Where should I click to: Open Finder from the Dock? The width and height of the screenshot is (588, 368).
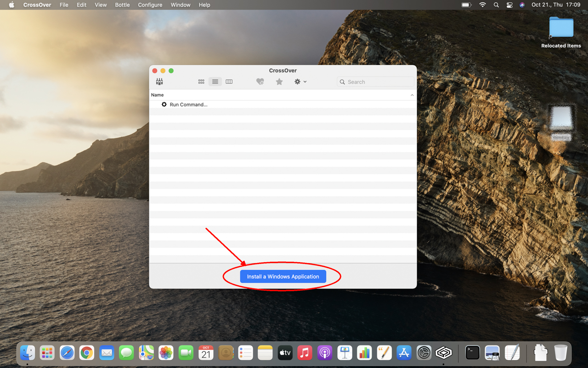point(28,353)
